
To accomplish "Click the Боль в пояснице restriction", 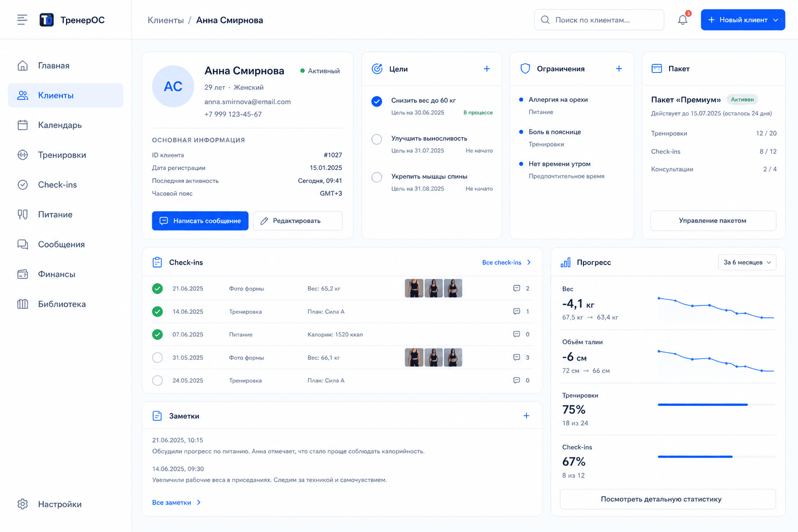I will coord(555,132).
